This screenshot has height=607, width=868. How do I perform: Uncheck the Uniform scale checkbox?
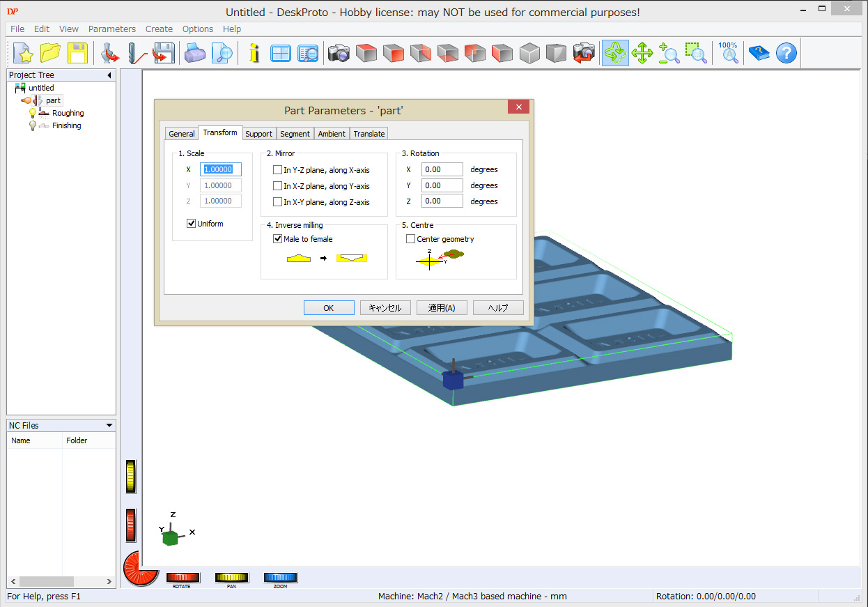pos(191,224)
